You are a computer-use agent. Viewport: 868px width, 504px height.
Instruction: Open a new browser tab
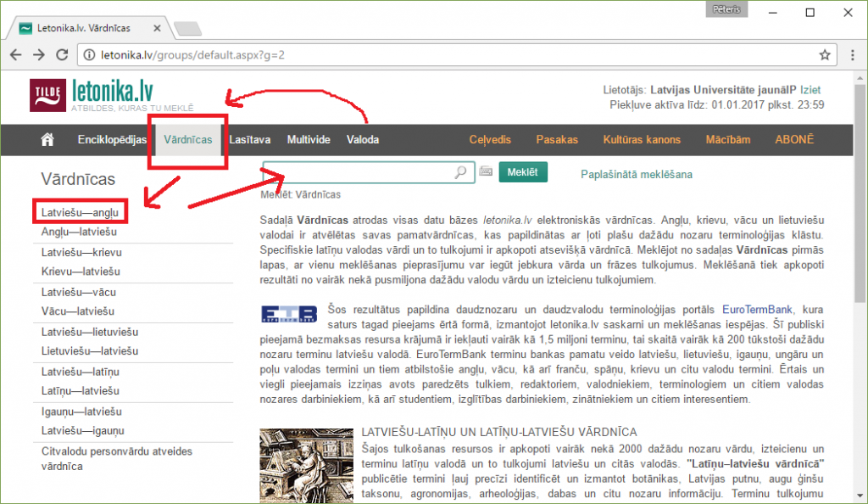[187, 28]
